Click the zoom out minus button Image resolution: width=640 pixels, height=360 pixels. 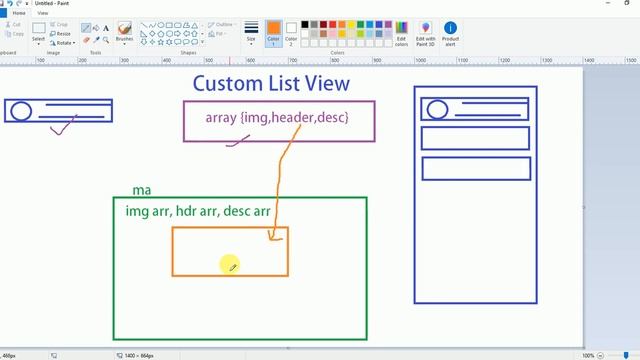600,356
